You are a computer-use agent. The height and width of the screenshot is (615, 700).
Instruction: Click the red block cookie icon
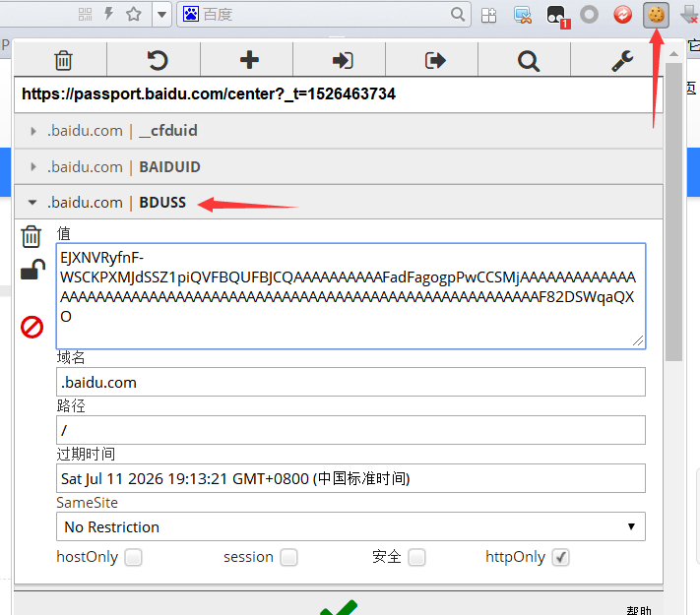coord(32,327)
